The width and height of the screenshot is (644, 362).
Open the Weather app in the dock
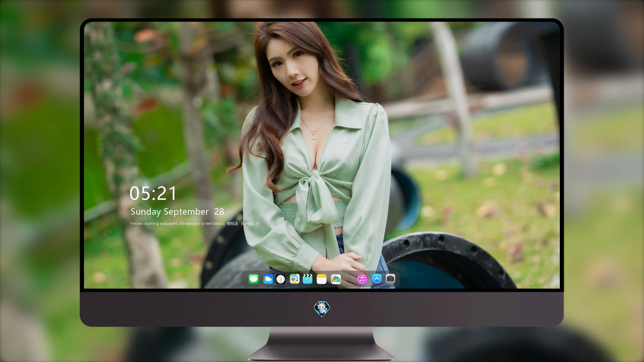268,279
